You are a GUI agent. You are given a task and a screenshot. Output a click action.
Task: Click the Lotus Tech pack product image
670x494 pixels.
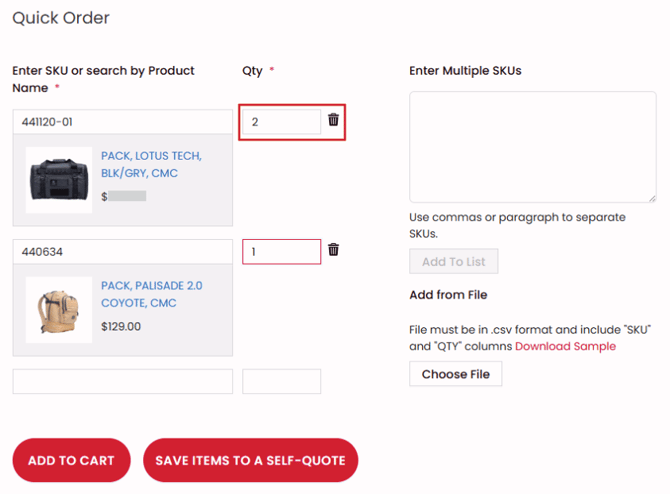pyautogui.click(x=59, y=180)
